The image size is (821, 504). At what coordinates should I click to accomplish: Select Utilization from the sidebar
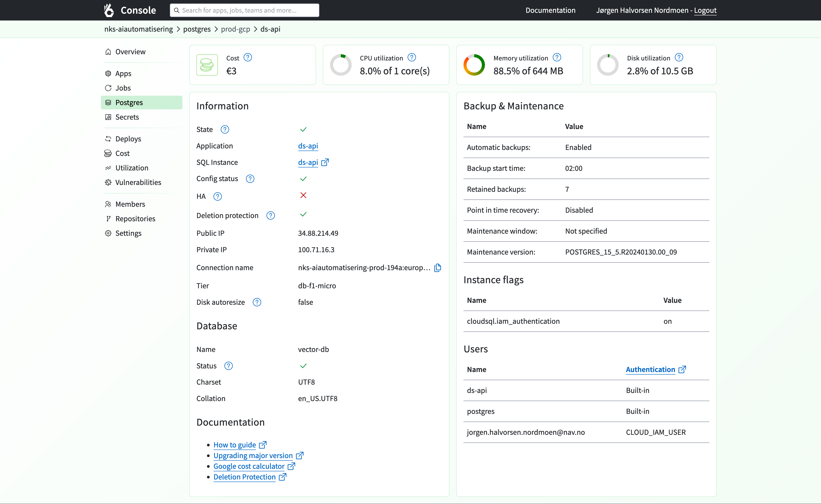(x=131, y=168)
